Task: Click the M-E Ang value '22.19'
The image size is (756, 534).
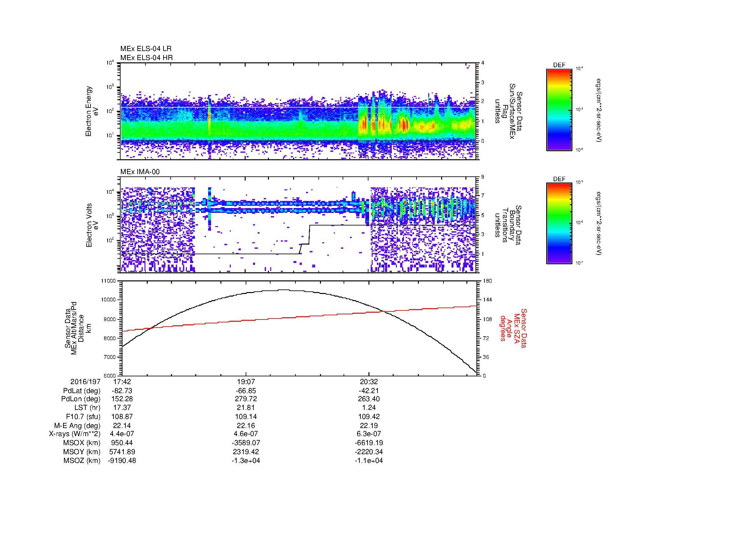Action: point(369,425)
